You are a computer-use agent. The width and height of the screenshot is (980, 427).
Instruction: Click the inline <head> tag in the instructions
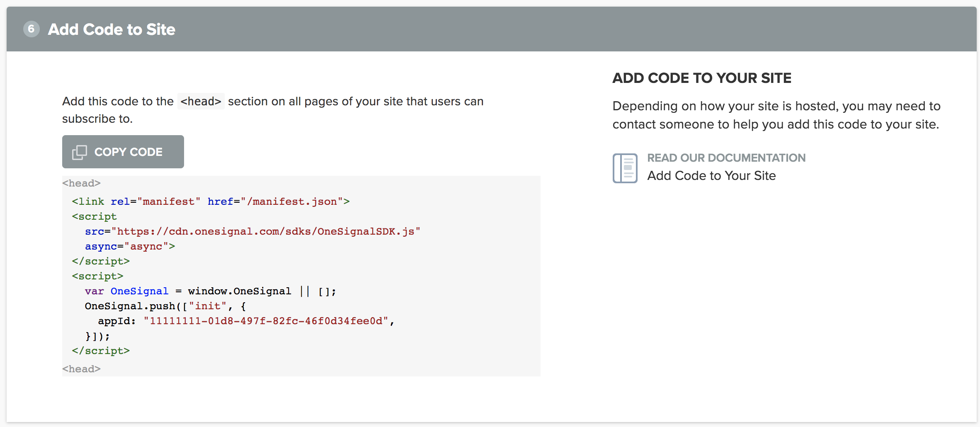[201, 101]
